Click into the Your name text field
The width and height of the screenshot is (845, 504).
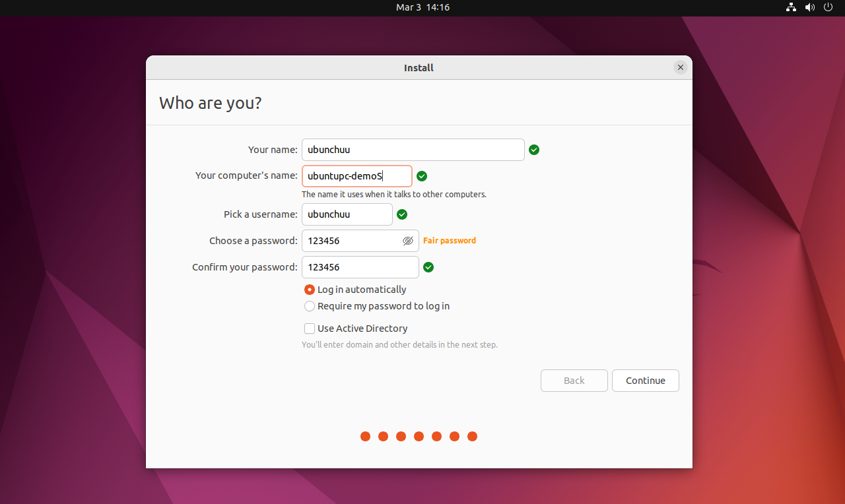pyautogui.click(x=413, y=150)
